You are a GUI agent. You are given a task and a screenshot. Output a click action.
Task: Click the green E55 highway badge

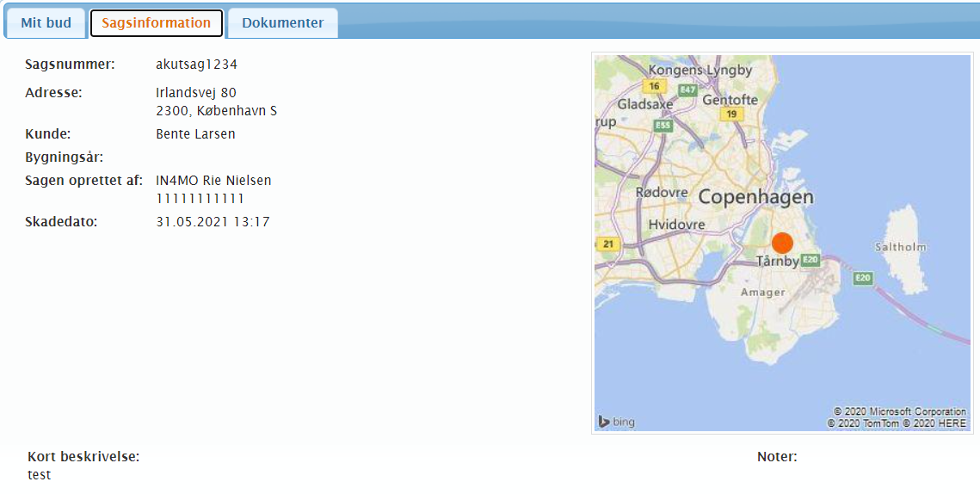[x=662, y=126]
